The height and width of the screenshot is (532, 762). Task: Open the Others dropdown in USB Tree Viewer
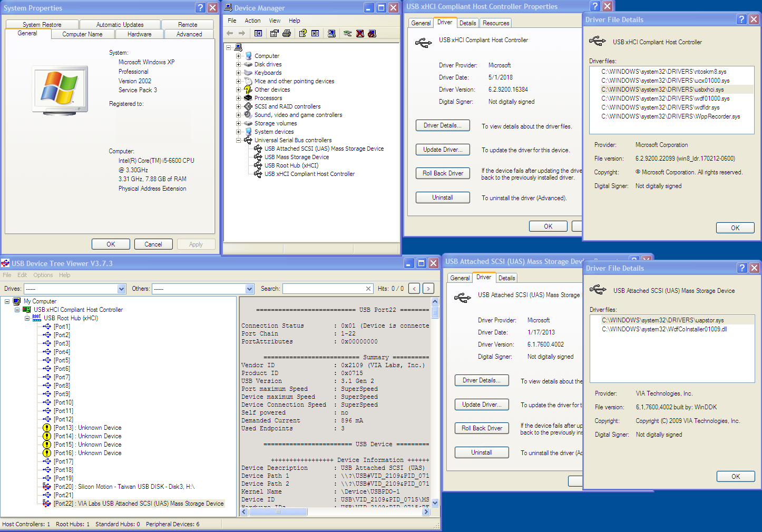tap(250, 289)
